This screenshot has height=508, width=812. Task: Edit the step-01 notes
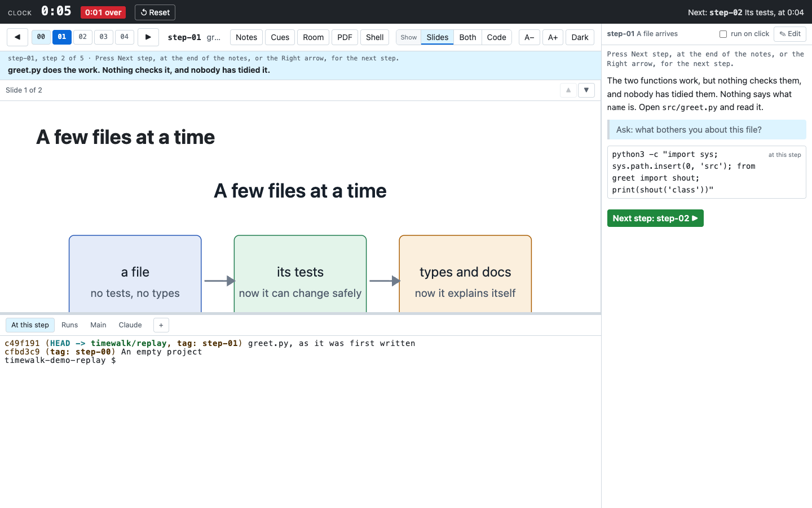pos(790,34)
